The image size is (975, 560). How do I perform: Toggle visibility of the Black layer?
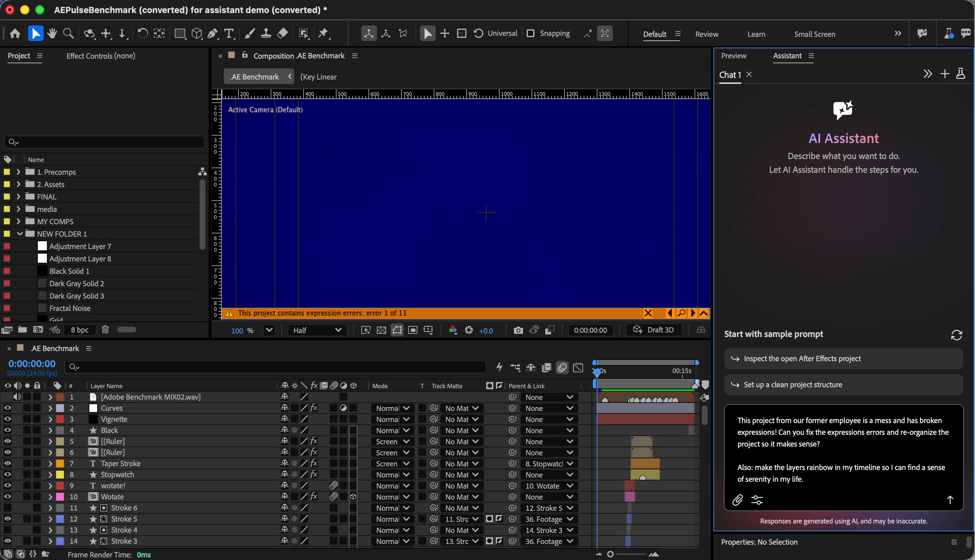7,430
